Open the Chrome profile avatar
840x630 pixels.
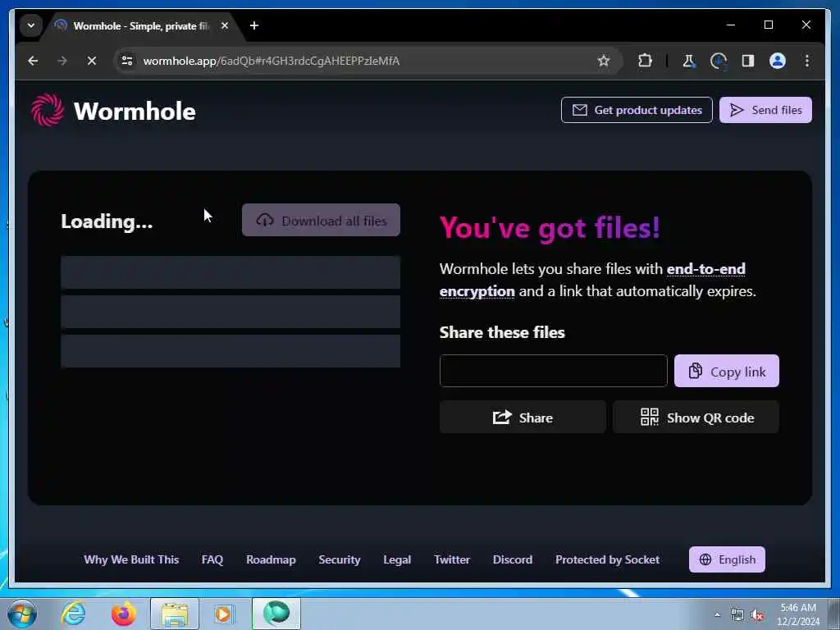[x=778, y=61]
